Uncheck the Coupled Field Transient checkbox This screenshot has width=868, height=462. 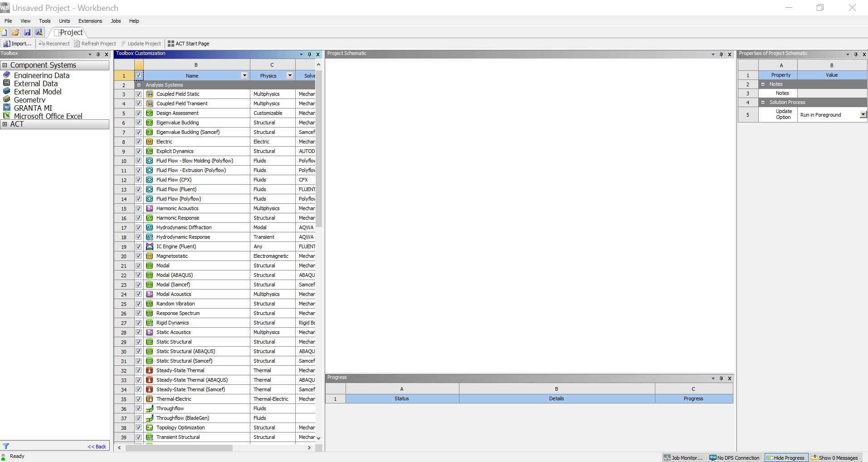coord(139,103)
